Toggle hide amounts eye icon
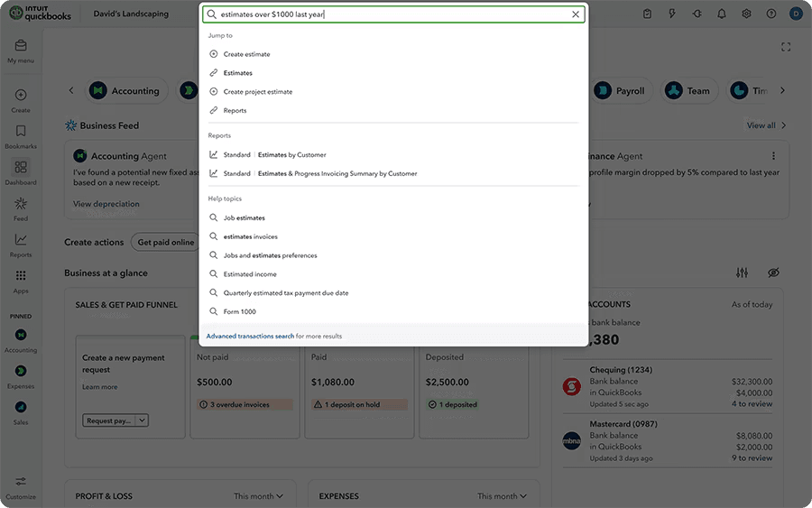812x508 pixels. coord(773,272)
